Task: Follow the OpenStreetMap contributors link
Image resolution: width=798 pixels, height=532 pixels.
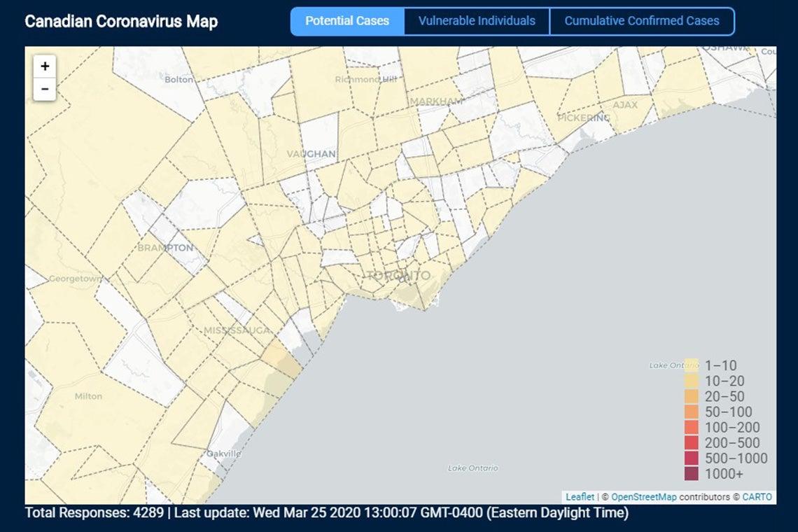Action: tap(643, 497)
